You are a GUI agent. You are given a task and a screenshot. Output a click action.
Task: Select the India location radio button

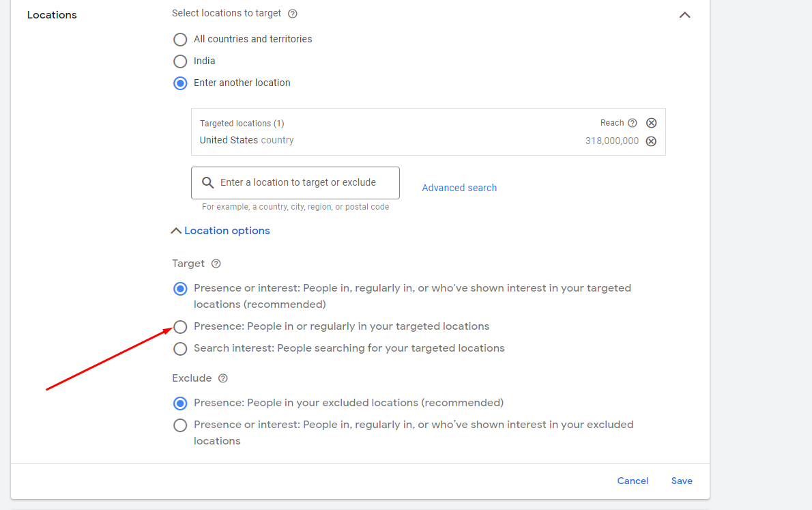click(180, 61)
